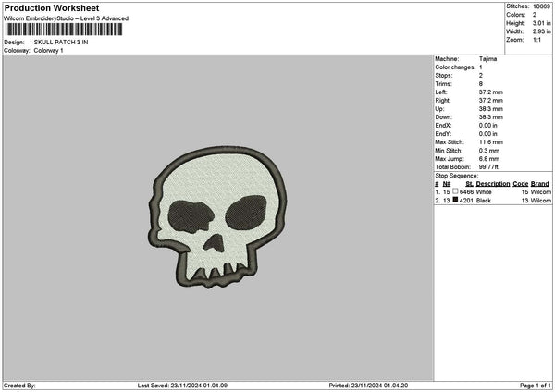Click the Last Saved timestamp 23/11/2024 01.04.09
This screenshot has width=555, height=392.
tap(199, 386)
